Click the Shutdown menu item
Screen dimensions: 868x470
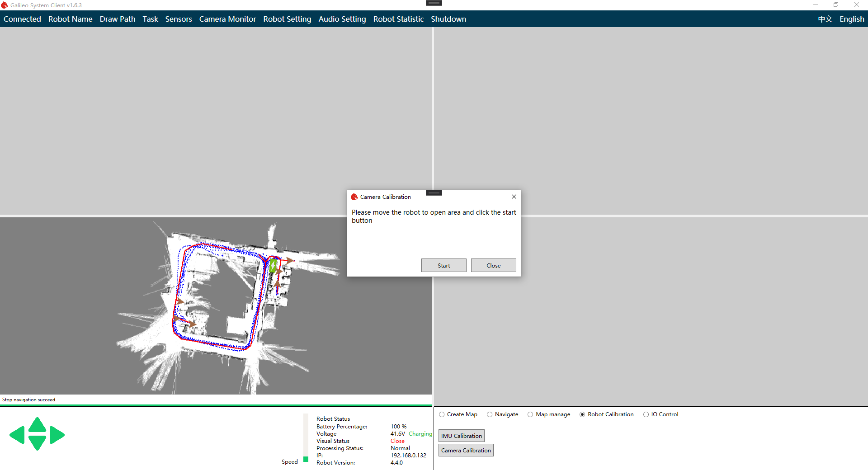[448, 19]
